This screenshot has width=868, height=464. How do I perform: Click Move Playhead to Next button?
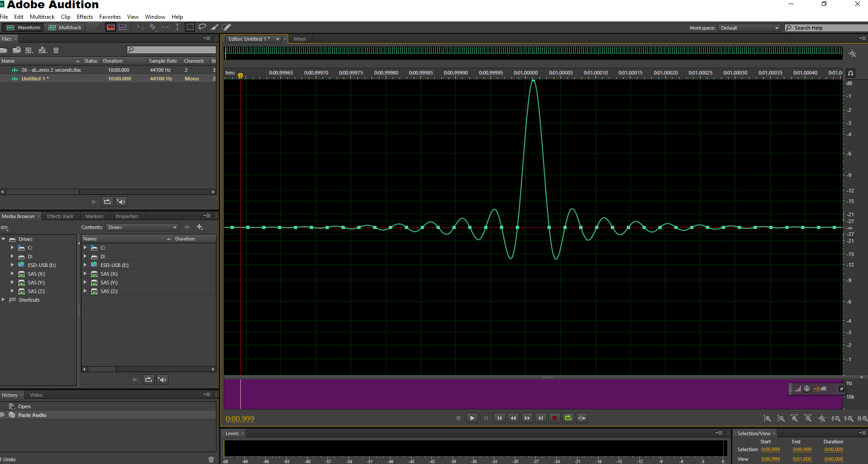pos(541,418)
